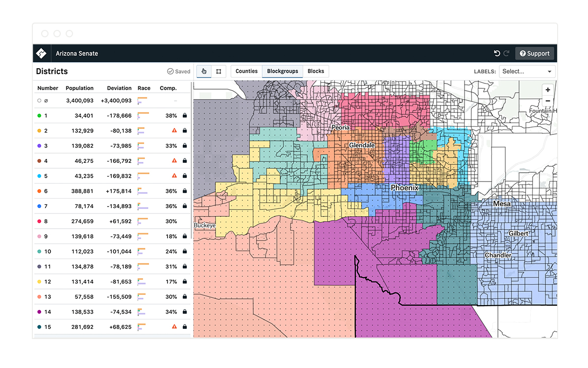Expand the Comp. column options
The image size is (588, 368).
click(x=169, y=88)
